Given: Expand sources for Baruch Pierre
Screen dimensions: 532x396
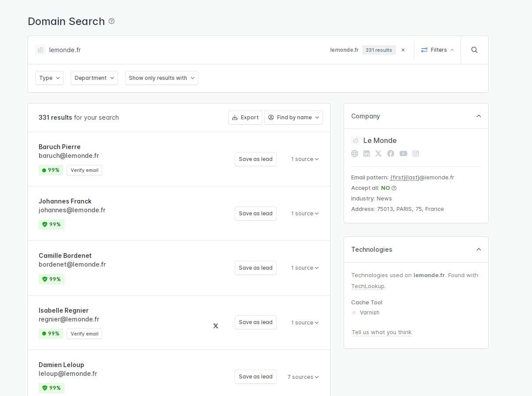Looking at the screenshot, I should click(305, 159).
